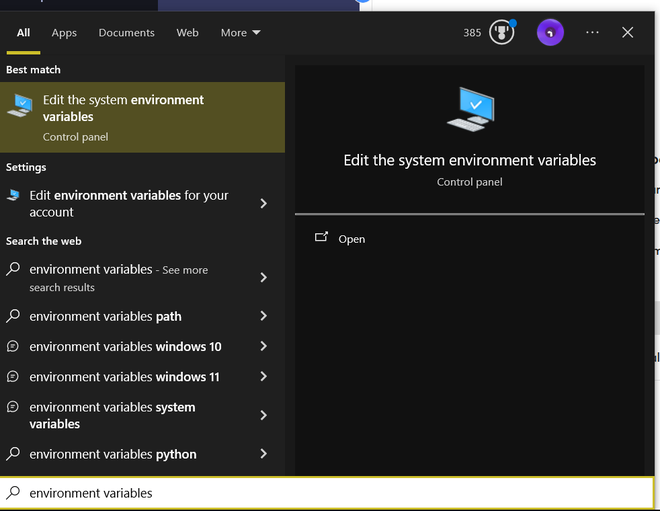
Task: Open the three-dot options menu
Action: (592, 33)
